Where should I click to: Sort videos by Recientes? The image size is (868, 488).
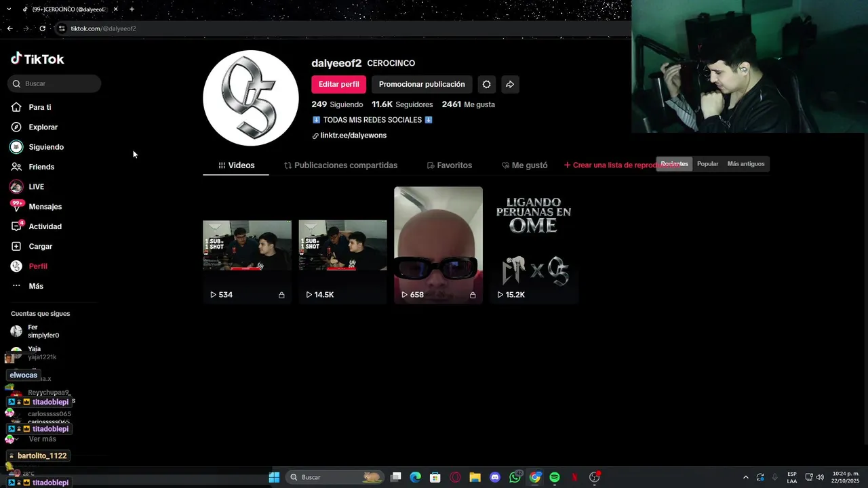coord(674,164)
